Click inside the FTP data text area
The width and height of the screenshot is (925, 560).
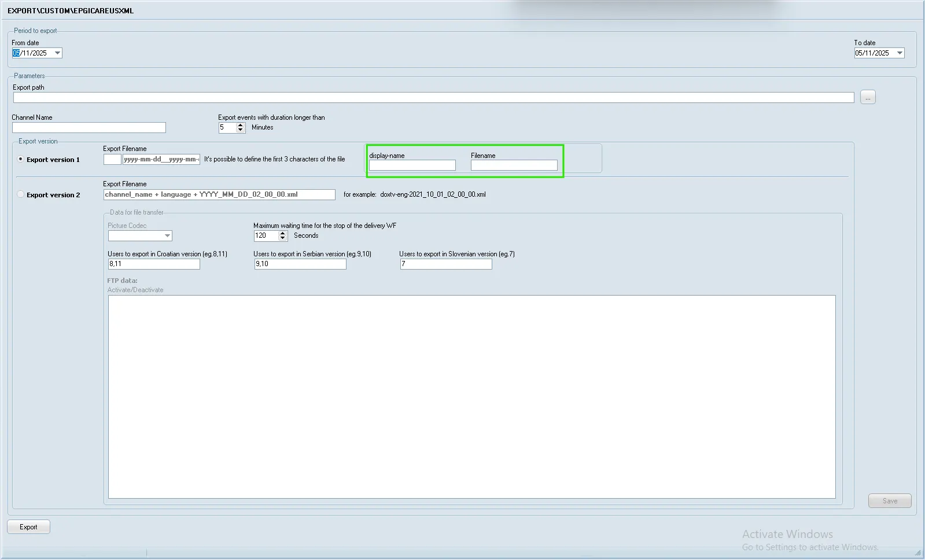coord(471,396)
